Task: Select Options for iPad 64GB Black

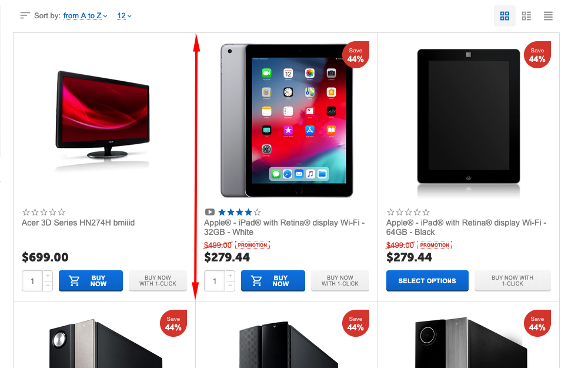Action: tap(427, 281)
